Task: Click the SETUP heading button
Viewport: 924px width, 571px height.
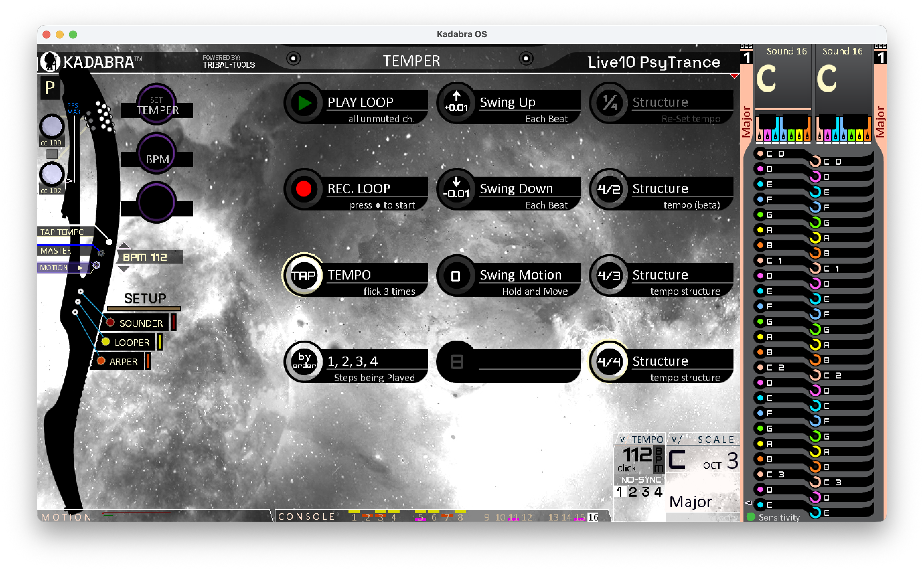Action: [x=145, y=298]
